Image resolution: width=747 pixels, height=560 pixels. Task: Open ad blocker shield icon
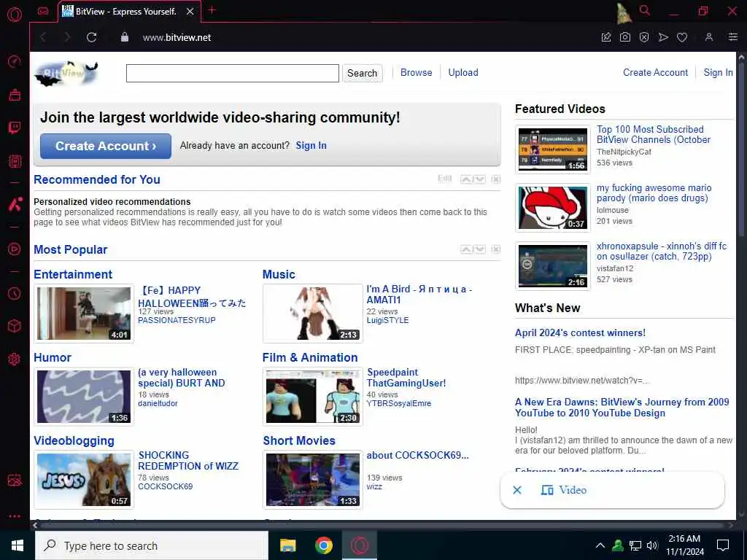click(644, 37)
